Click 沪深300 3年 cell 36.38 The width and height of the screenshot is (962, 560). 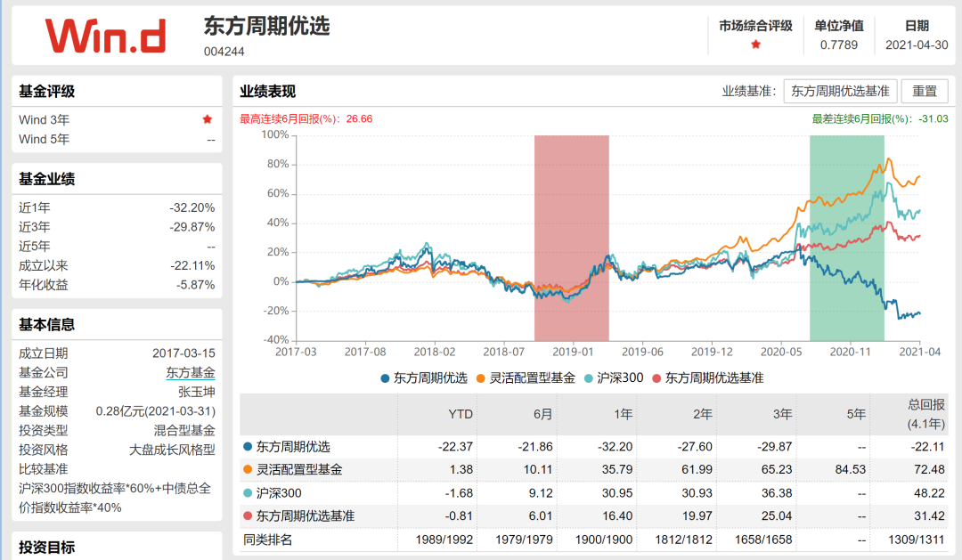tap(777, 492)
